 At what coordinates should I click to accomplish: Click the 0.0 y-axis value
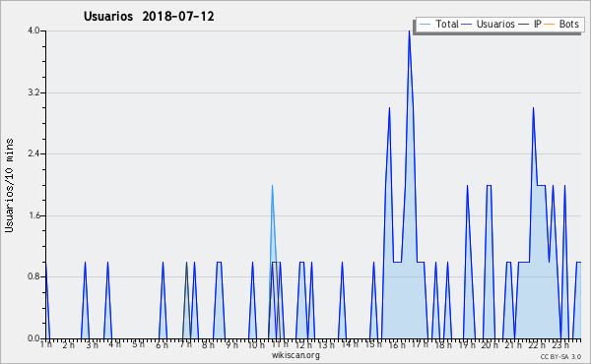click(33, 338)
